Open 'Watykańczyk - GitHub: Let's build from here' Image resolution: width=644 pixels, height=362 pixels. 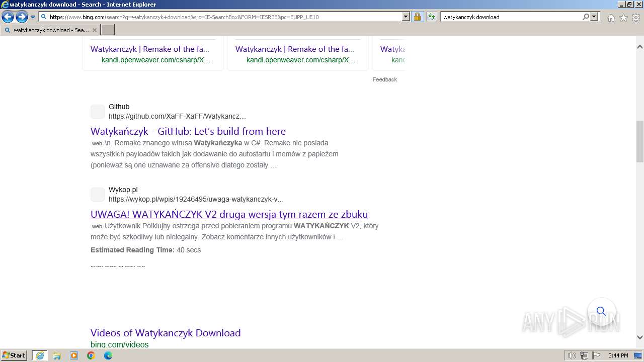pyautogui.click(x=188, y=131)
